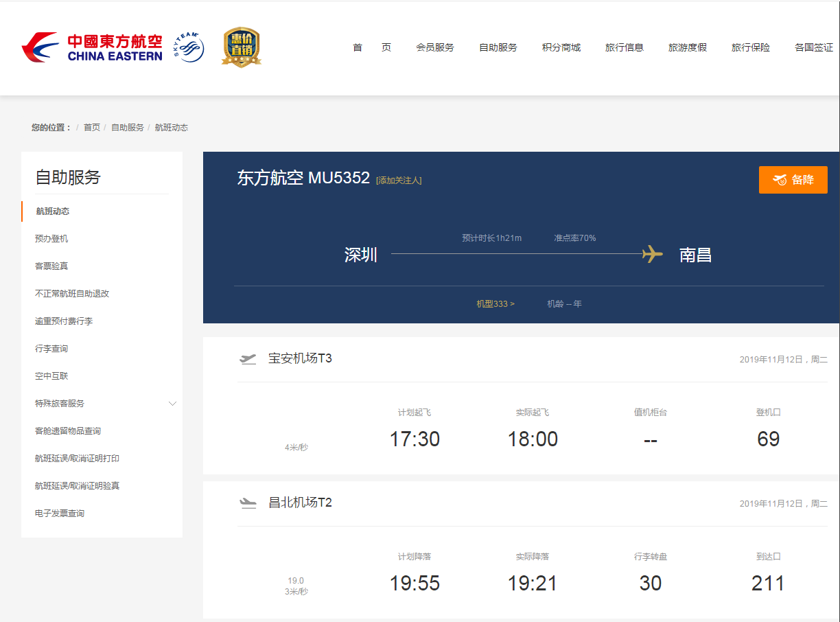Open 首页 in top navigation
The height and width of the screenshot is (622, 840).
pyautogui.click(x=372, y=47)
